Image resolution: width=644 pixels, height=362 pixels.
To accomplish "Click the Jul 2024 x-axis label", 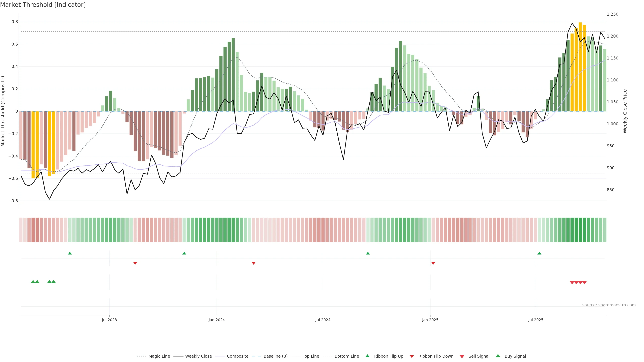I will click(323, 320).
